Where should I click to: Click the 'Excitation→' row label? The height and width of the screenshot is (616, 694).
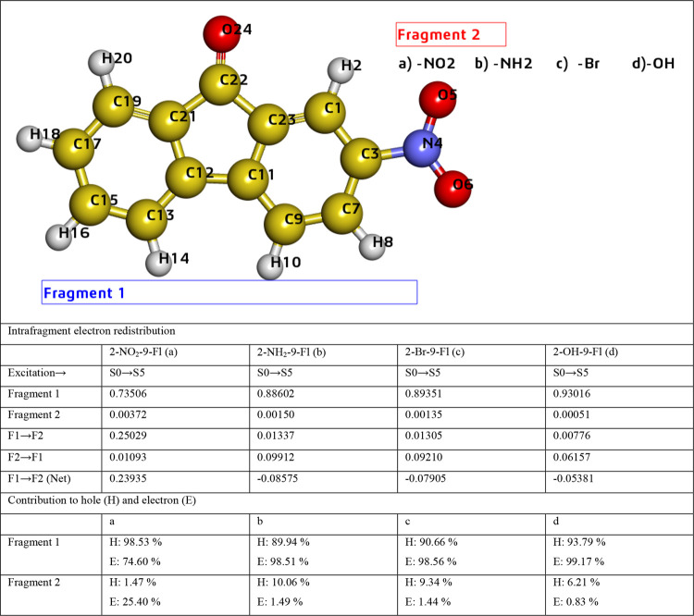click(37, 373)
